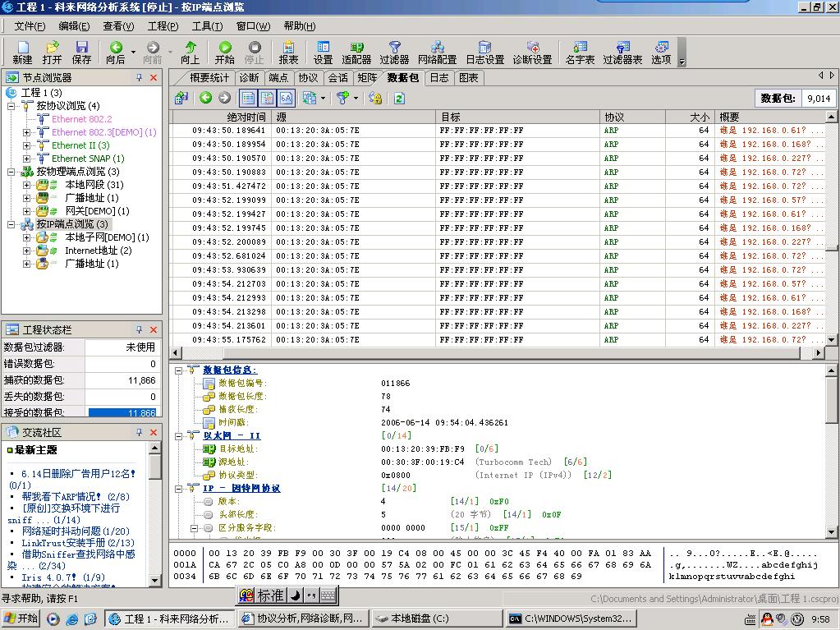Open 诊断设置 diagnosis settings icon

click(532, 48)
